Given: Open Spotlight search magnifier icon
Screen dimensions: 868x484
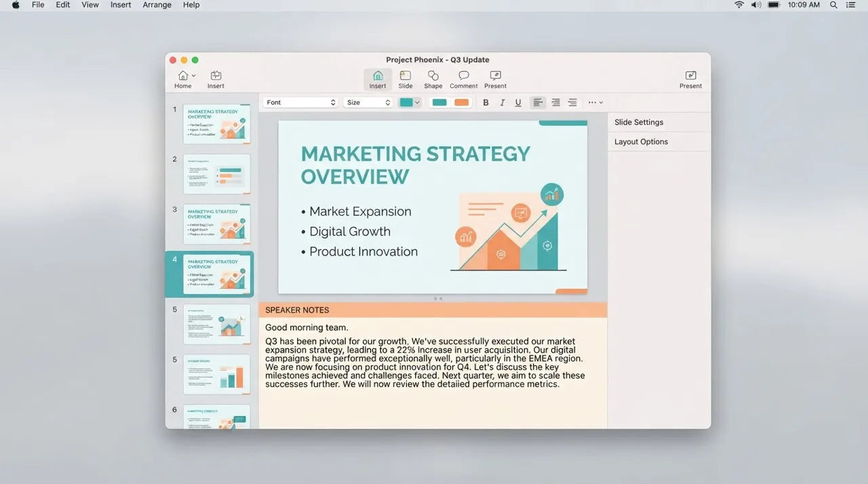Looking at the screenshot, I should click(833, 5).
